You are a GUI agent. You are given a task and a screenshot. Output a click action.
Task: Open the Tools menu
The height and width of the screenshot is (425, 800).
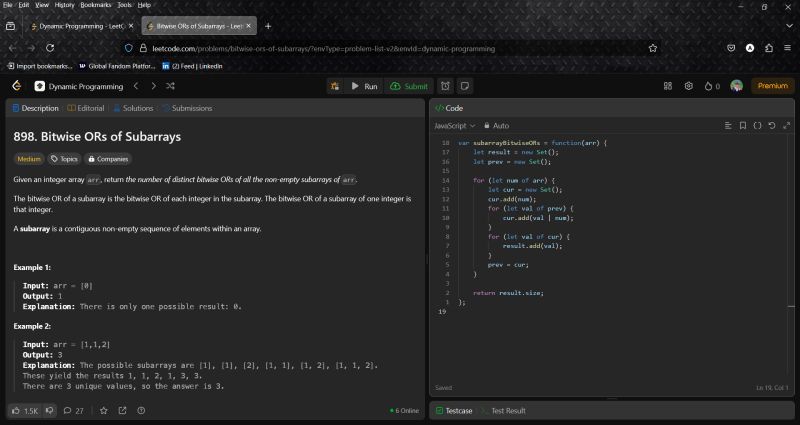click(124, 5)
